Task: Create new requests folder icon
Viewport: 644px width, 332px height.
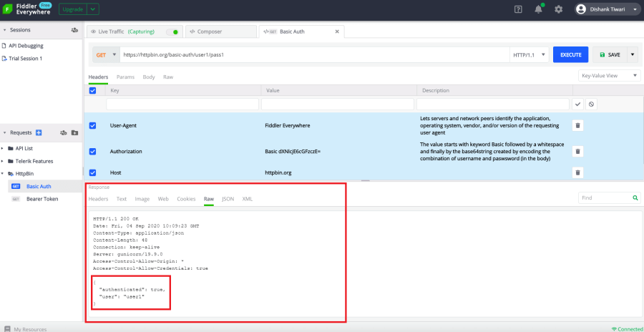Action: (x=74, y=132)
